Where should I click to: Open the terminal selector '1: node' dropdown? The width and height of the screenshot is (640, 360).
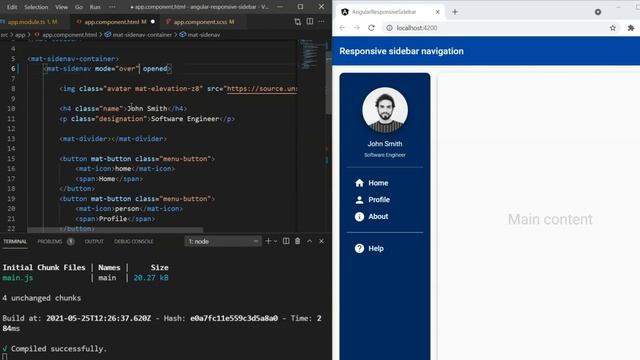pos(222,242)
